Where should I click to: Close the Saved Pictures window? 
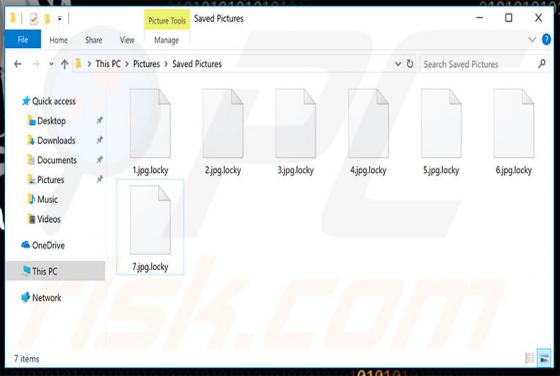click(x=538, y=17)
